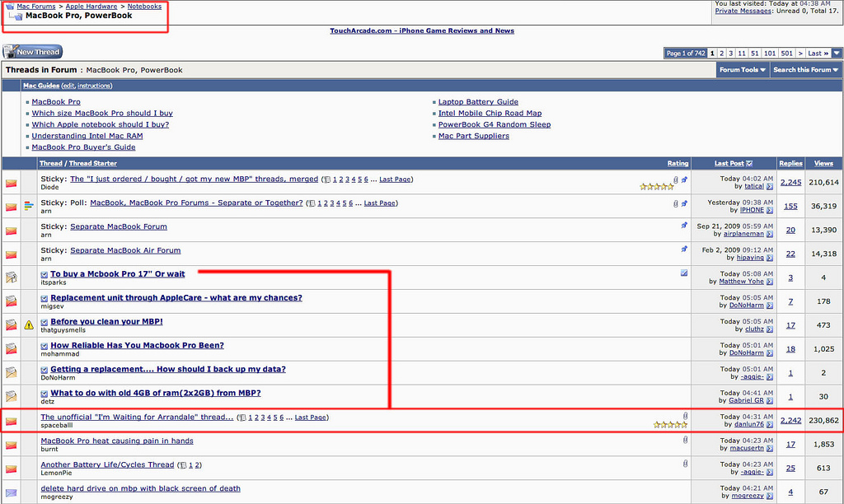844x504 pixels.
Task: Go to page 2 of thread list
Action: pyautogui.click(x=722, y=54)
